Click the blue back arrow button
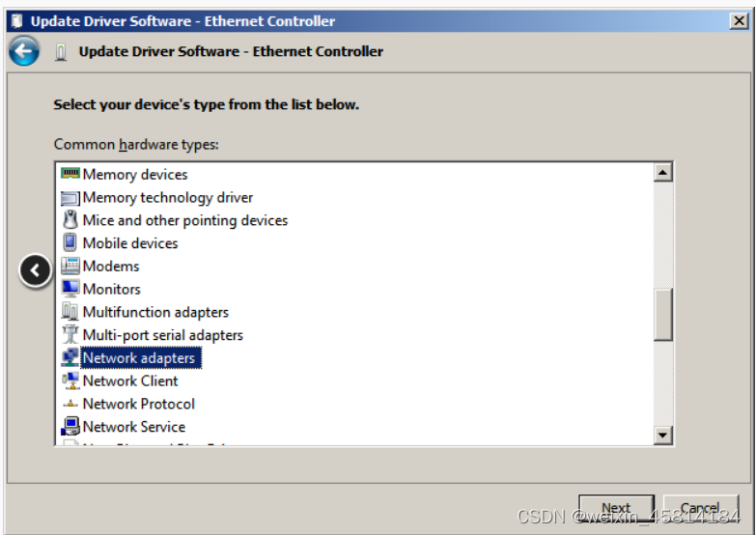The height and width of the screenshot is (535, 756). click(23, 50)
